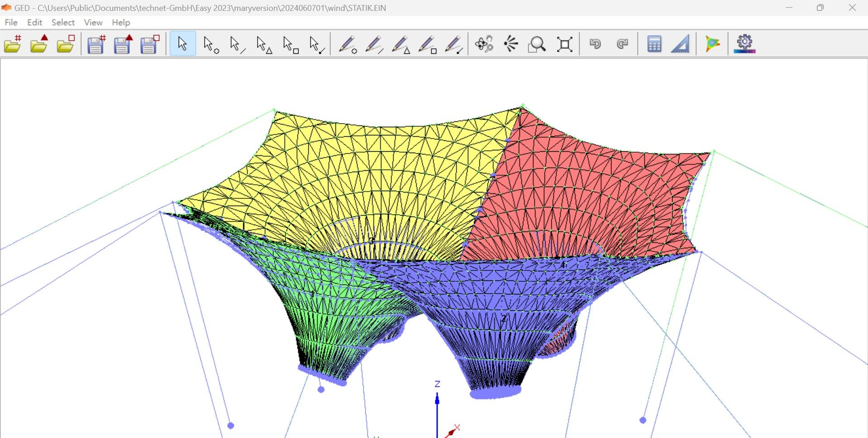Click the undo arrow in toolbar
This screenshot has width=868, height=438.
click(x=595, y=44)
